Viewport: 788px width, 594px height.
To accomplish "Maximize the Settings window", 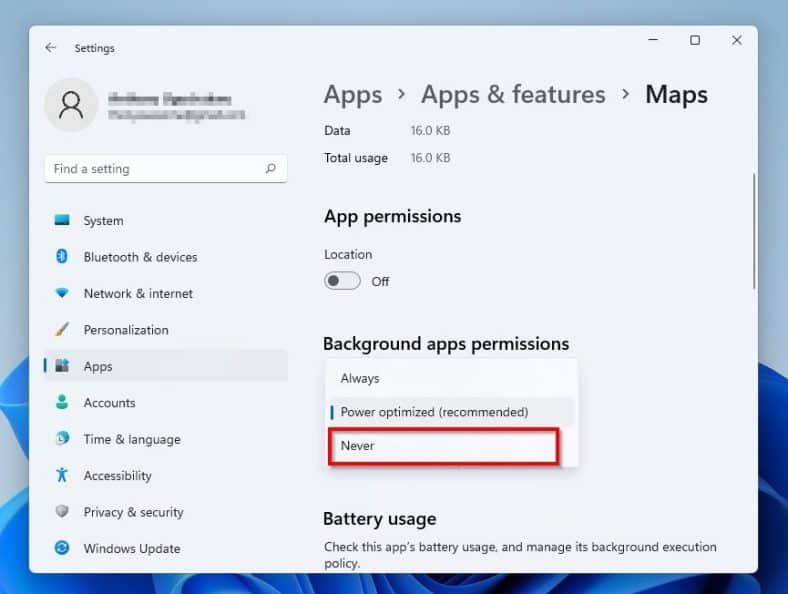I will [x=695, y=40].
